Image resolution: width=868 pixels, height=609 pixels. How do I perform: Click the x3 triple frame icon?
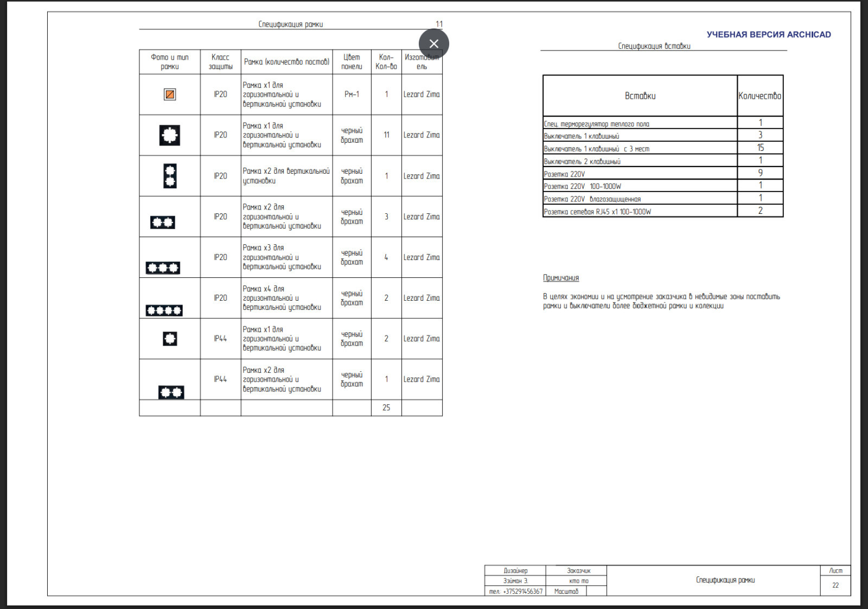163,268
